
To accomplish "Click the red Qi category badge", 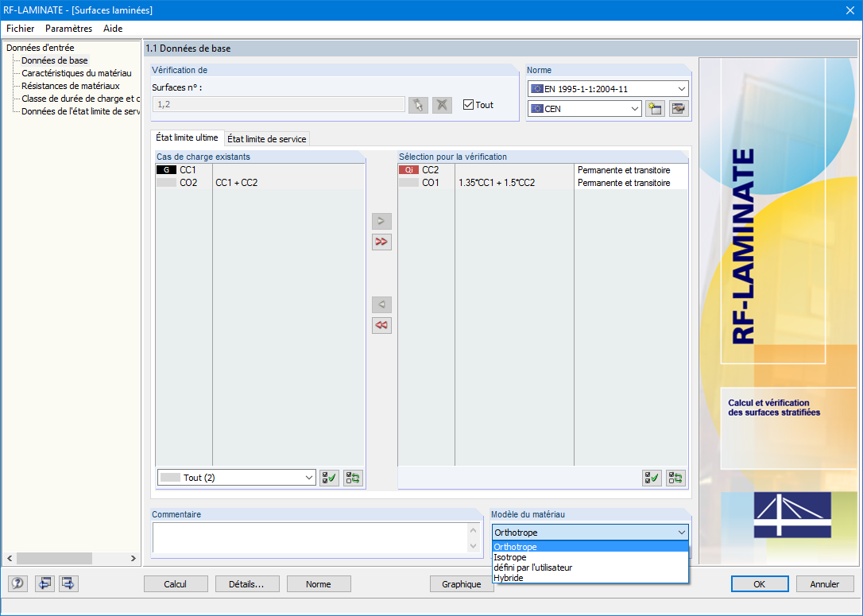I will (408, 170).
